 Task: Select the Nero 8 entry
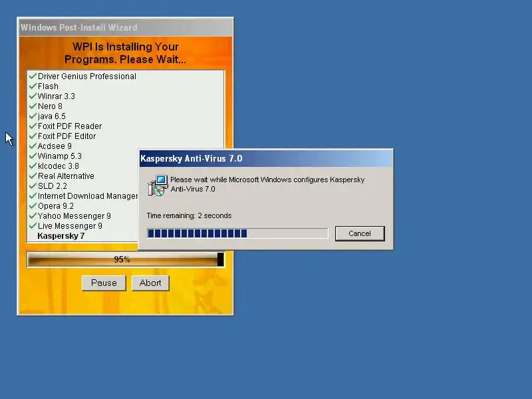50,106
